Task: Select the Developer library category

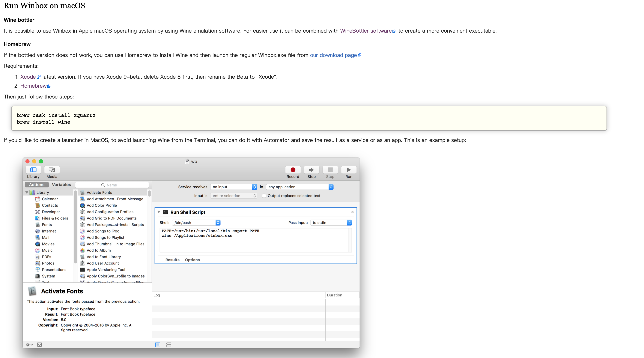Action: click(51, 212)
